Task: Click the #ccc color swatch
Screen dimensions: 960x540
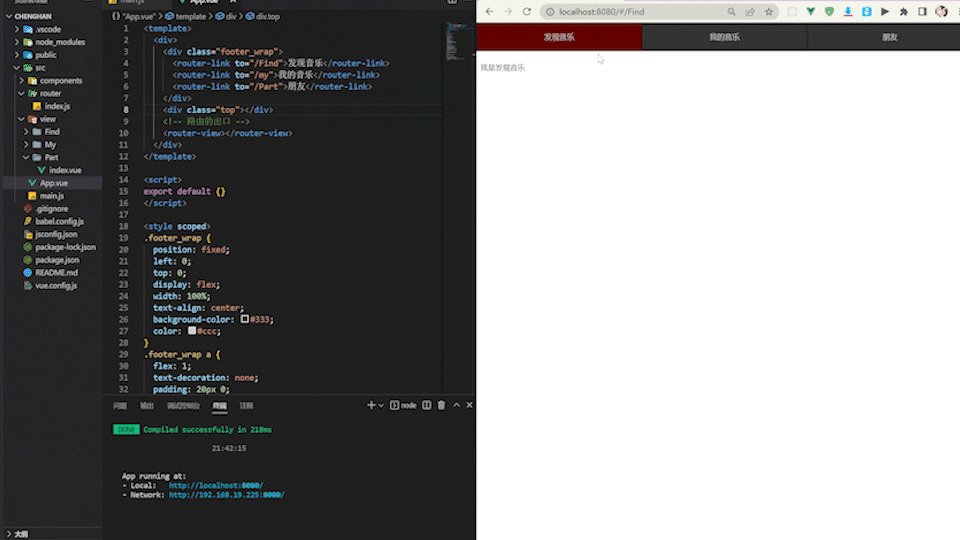Action: pyautogui.click(x=192, y=331)
